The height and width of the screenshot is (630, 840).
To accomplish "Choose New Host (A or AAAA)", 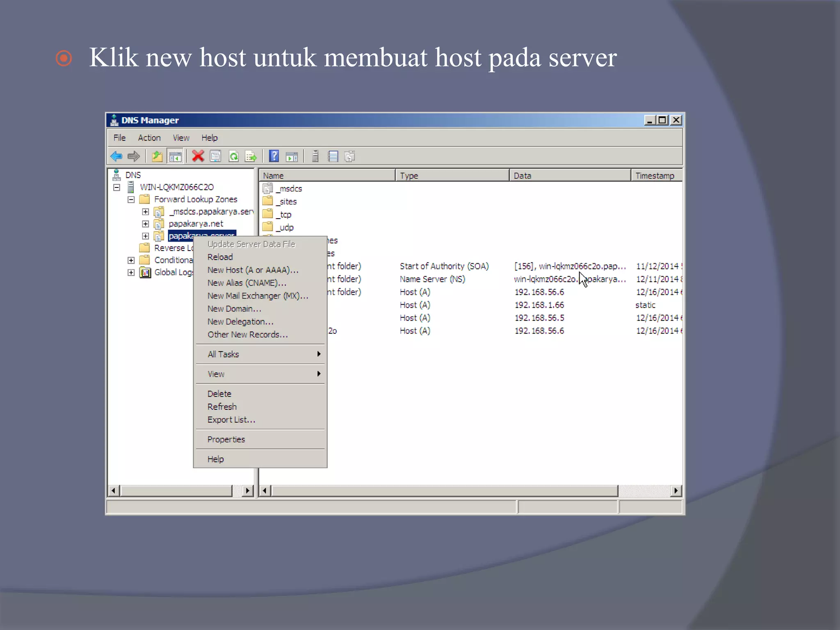I will pyautogui.click(x=260, y=270).
